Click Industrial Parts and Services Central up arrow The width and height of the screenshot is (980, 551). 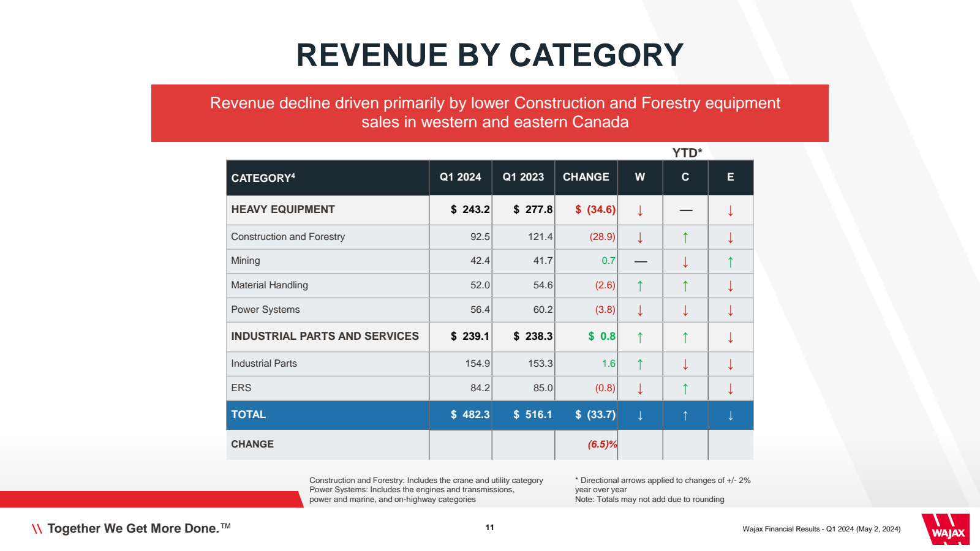[x=685, y=337]
